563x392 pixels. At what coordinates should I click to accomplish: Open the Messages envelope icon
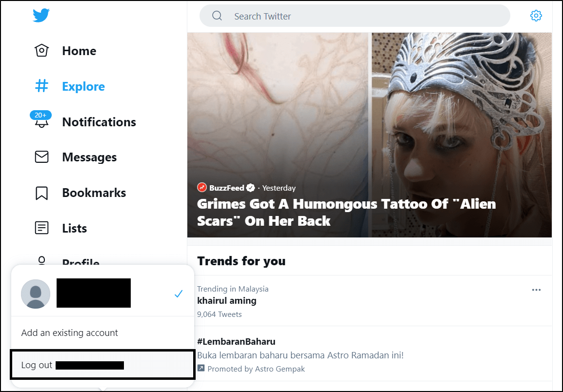42,157
